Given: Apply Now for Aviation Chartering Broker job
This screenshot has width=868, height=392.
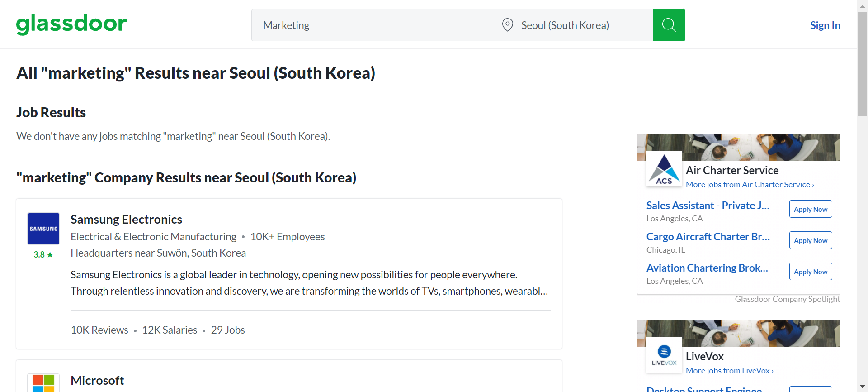Looking at the screenshot, I should point(811,272).
